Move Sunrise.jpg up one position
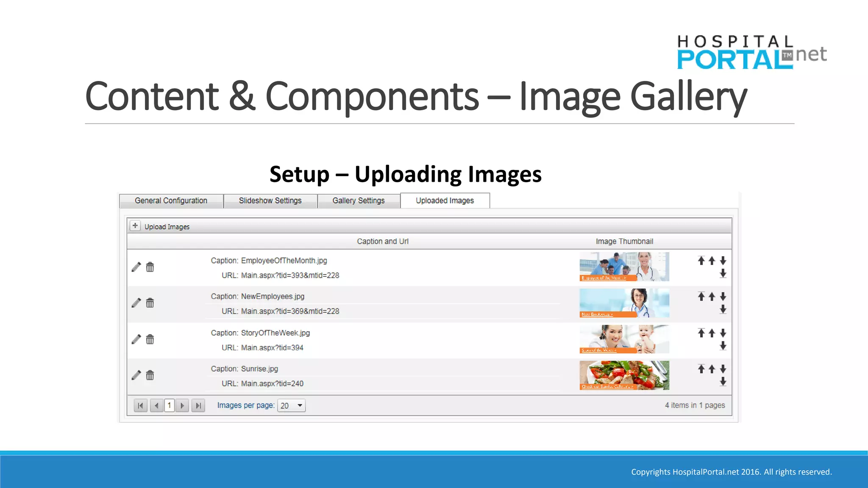This screenshot has width=868, height=488. 712,369
